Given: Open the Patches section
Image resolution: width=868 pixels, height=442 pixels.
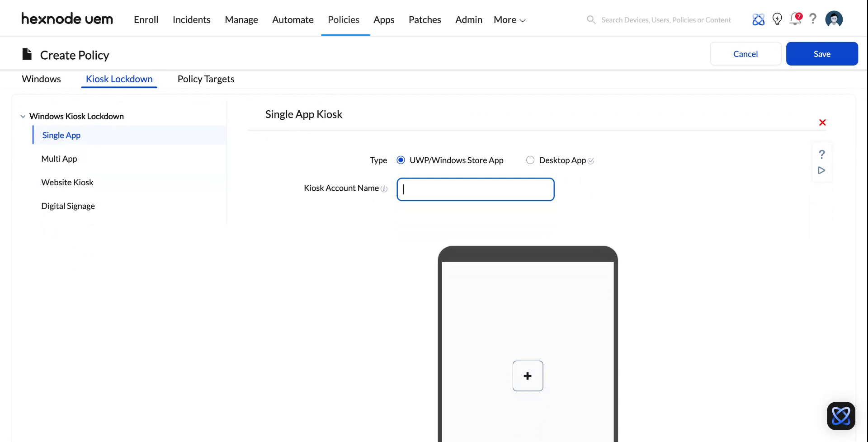Looking at the screenshot, I should point(425,19).
